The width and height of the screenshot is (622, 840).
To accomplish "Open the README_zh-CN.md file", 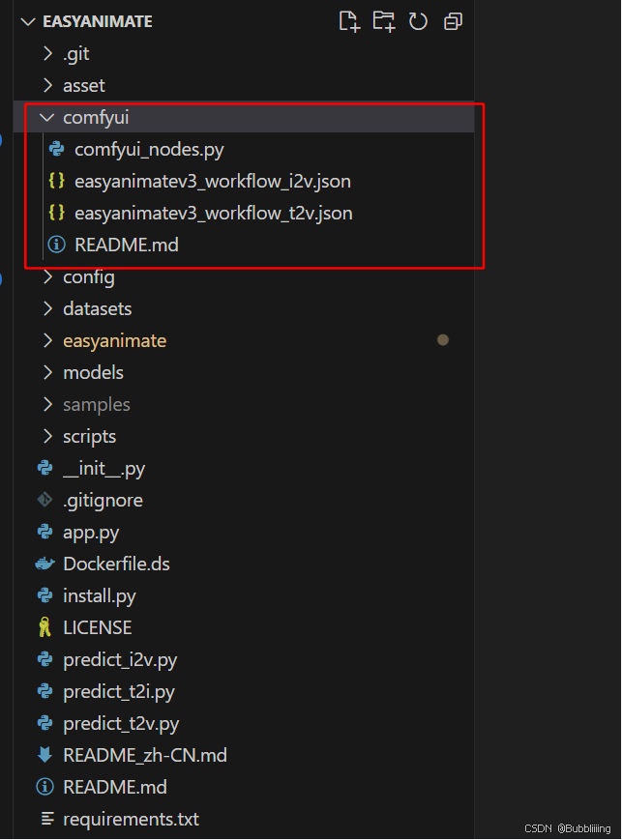I will pyautogui.click(x=145, y=755).
